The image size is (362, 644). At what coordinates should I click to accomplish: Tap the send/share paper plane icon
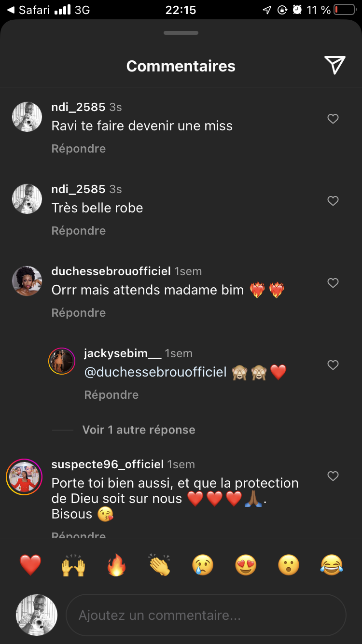[x=334, y=65]
